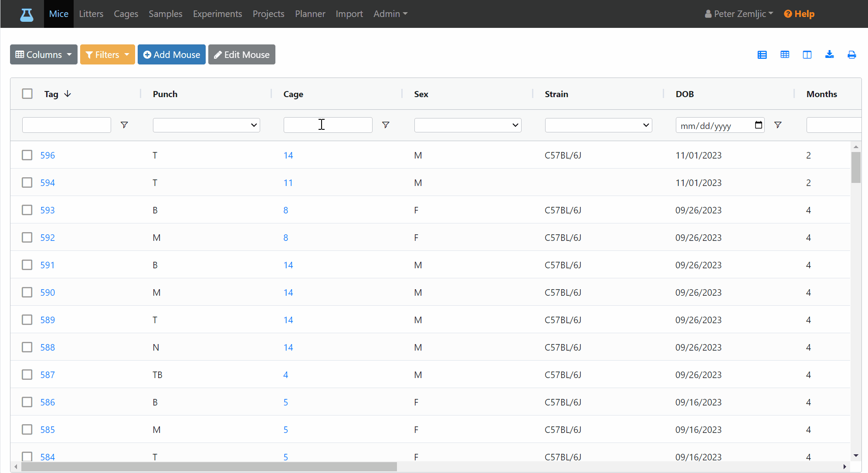Click the Tag sort arrow
This screenshot has height=473, width=868.
(x=68, y=94)
